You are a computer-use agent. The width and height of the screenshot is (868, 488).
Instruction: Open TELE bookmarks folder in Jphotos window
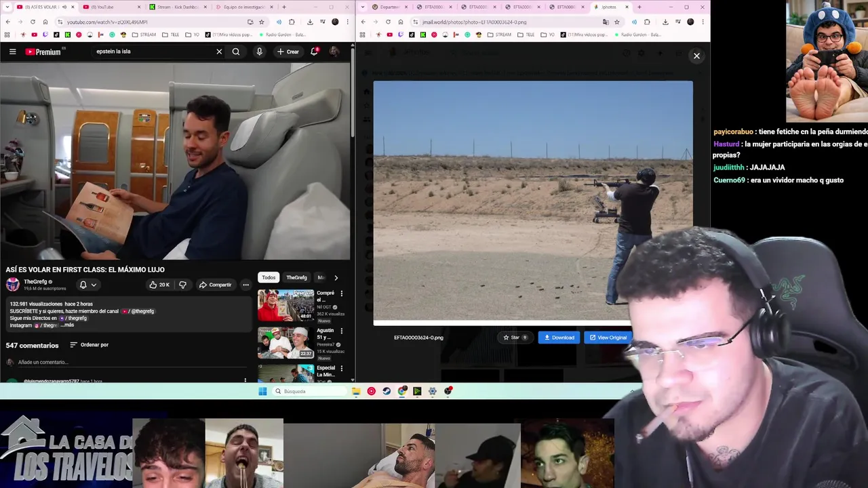[527, 35]
